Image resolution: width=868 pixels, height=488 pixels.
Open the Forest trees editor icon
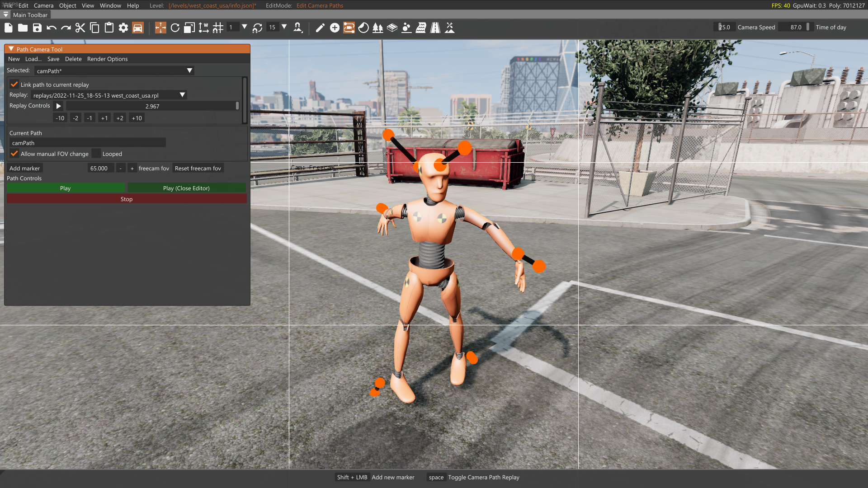378,28
